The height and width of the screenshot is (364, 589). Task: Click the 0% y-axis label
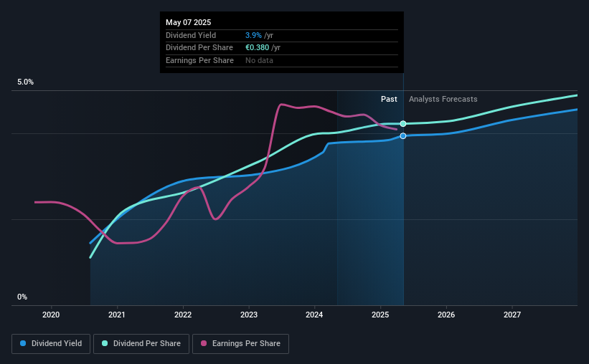(22, 297)
